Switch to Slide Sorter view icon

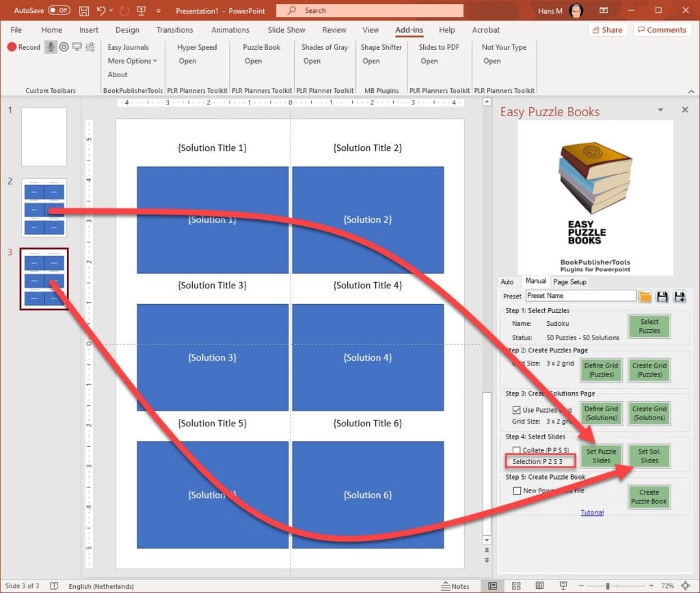(x=515, y=585)
